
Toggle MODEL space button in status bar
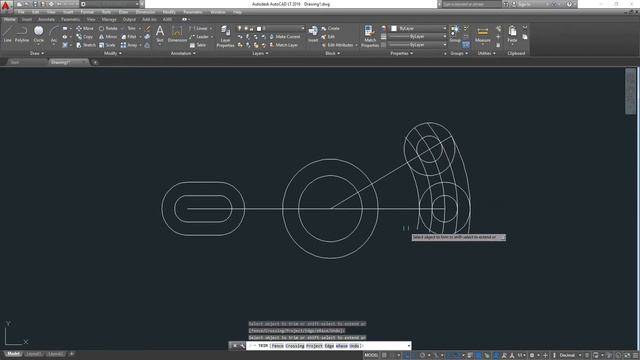point(371,356)
